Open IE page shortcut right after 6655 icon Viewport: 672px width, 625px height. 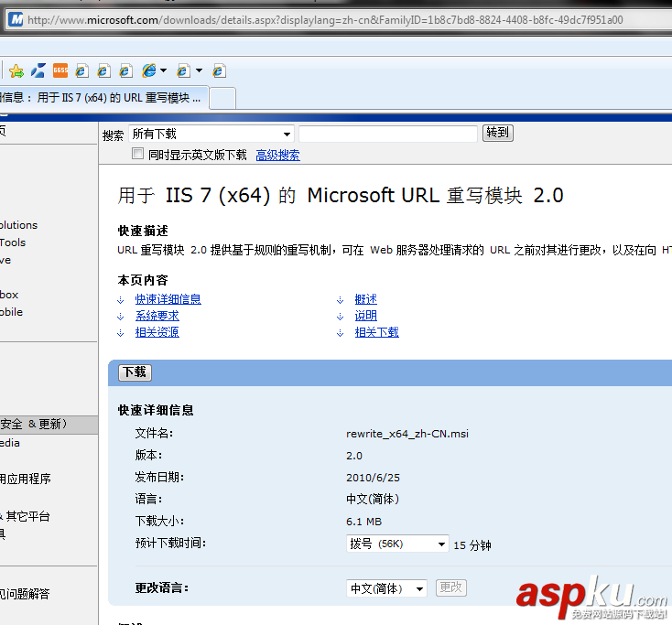(81, 70)
